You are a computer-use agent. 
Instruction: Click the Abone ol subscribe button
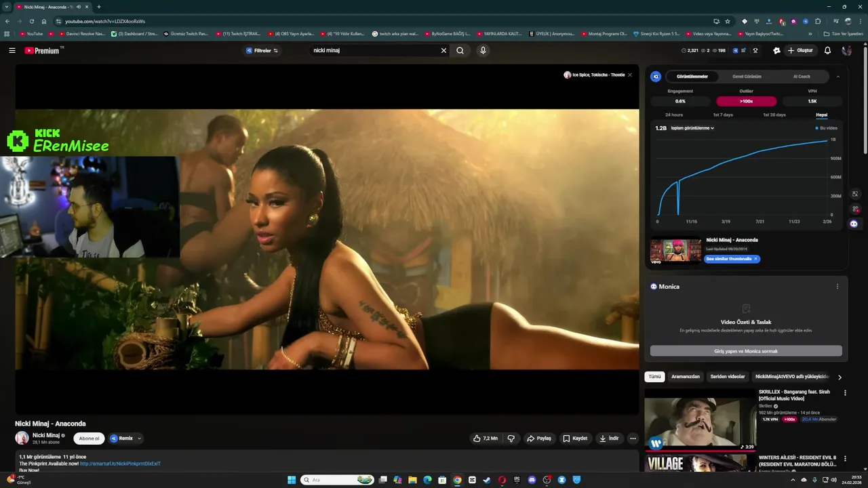click(89, 439)
